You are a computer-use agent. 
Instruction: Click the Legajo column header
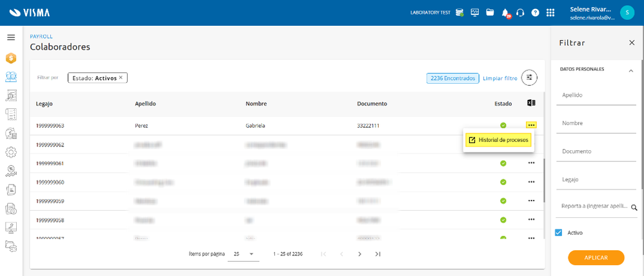(45, 104)
